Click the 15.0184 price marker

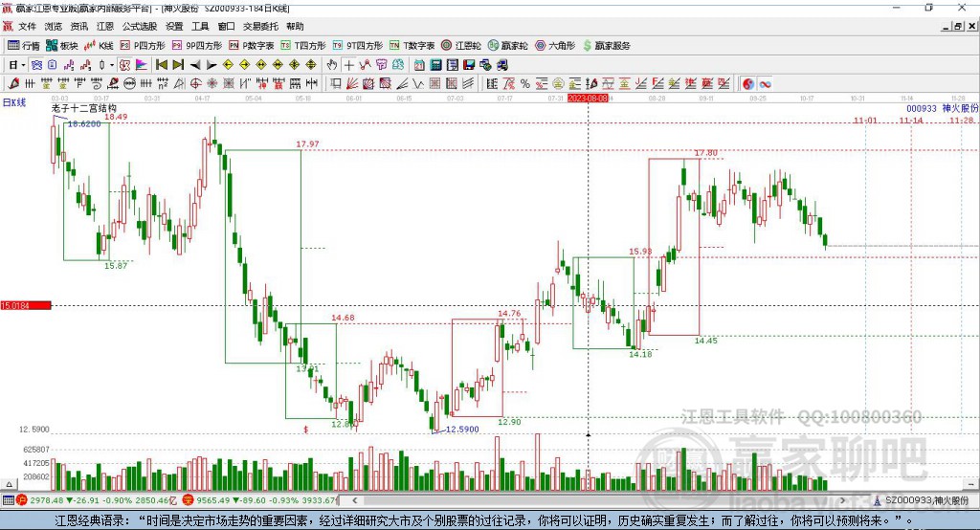point(26,305)
